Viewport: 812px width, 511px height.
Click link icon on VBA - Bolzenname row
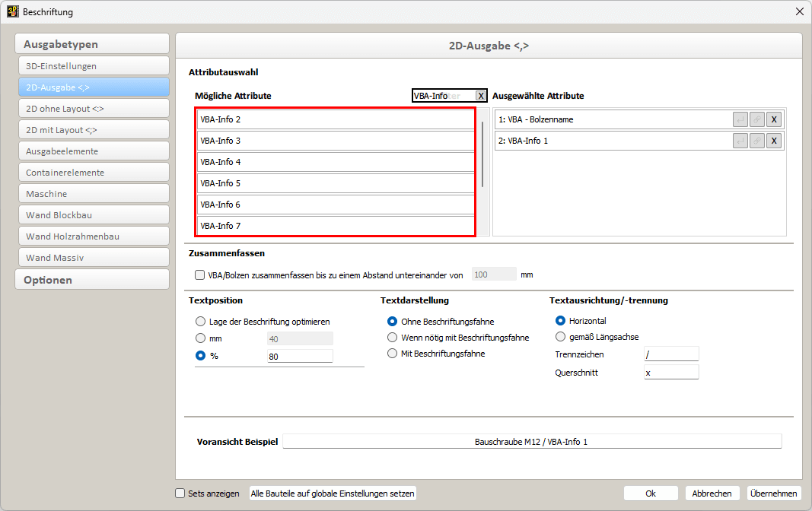click(756, 119)
